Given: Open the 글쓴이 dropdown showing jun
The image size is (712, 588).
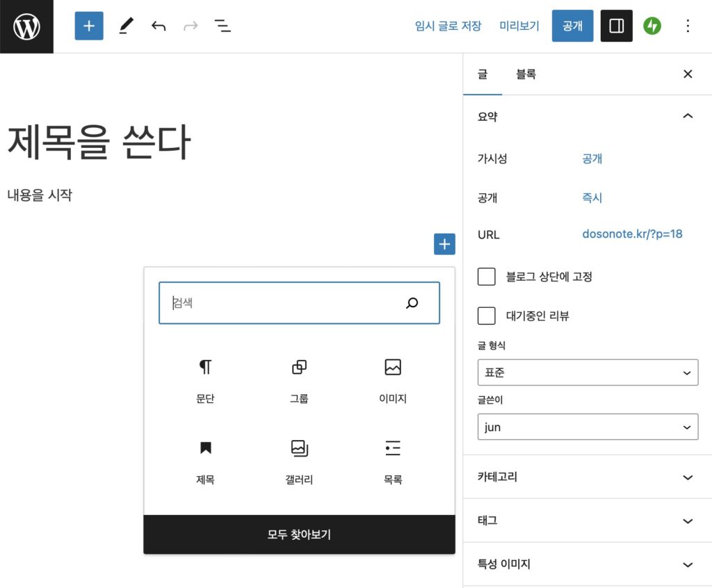Looking at the screenshot, I should pos(588,427).
